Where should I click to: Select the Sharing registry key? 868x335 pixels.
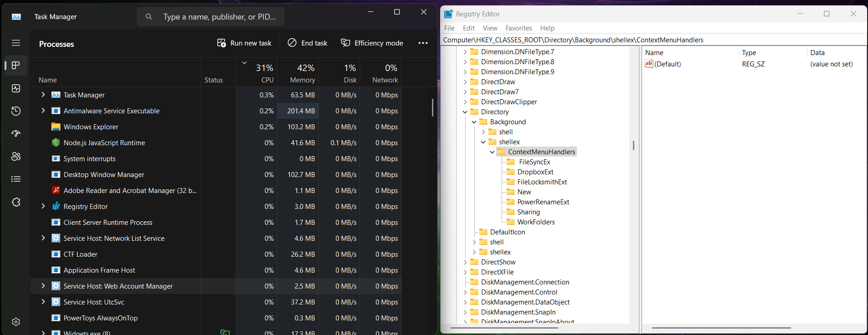(528, 212)
